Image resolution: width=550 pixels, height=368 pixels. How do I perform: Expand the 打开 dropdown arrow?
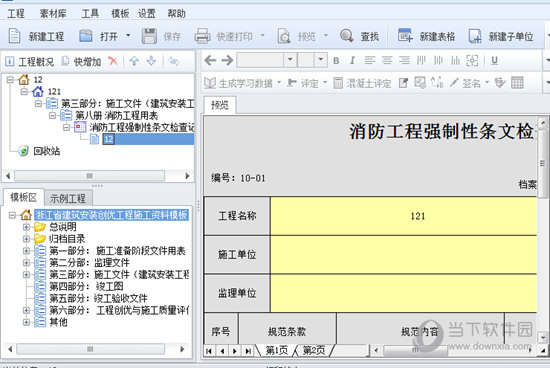[x=128, y=35]
